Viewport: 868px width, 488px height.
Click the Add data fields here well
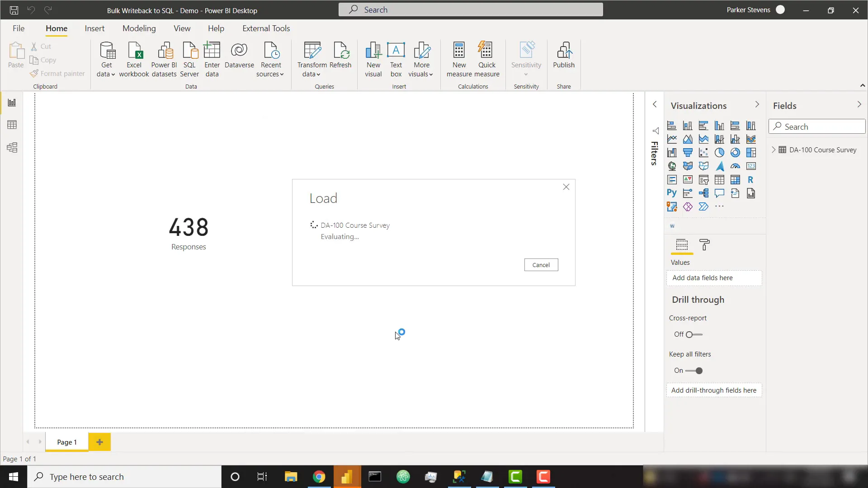[714, 278]
